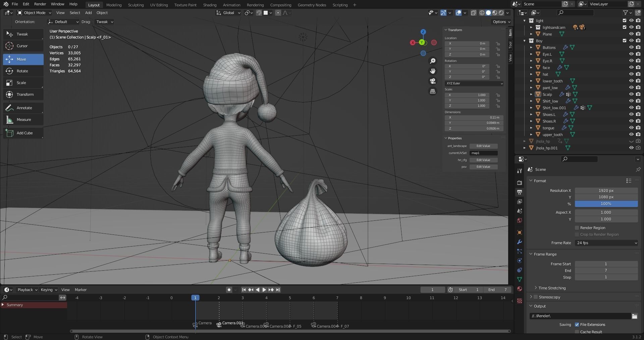The height and width of the screenshot is (340, 644).
Task: Open the Modifier properties wrench icon
Action: [520, 242]
